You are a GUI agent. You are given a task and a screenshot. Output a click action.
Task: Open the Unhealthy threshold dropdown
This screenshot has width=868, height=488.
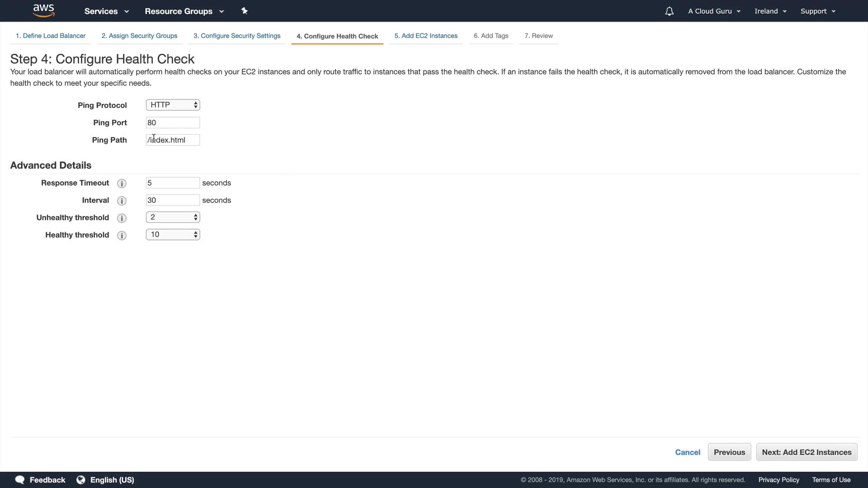[x=173, y=217]
